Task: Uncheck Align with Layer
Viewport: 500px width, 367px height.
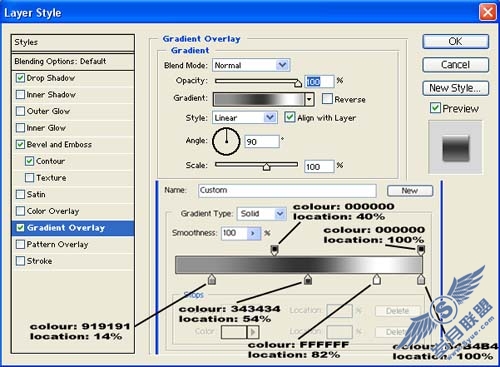Action: pyautogui.click(x=290, y=117)
